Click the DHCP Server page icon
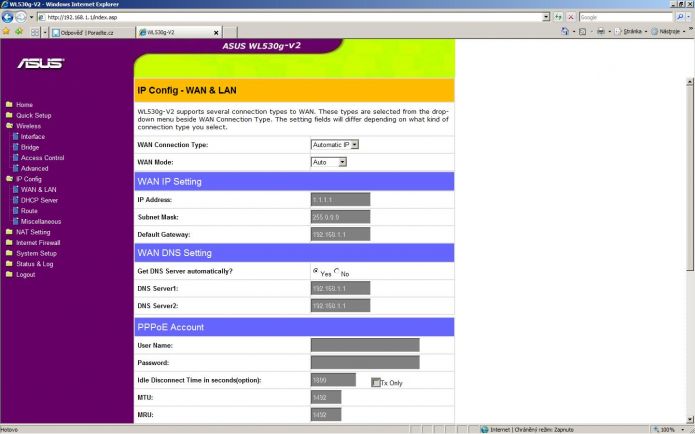The image size is (695, 434). pyautogui.click(x=16, y=200)
